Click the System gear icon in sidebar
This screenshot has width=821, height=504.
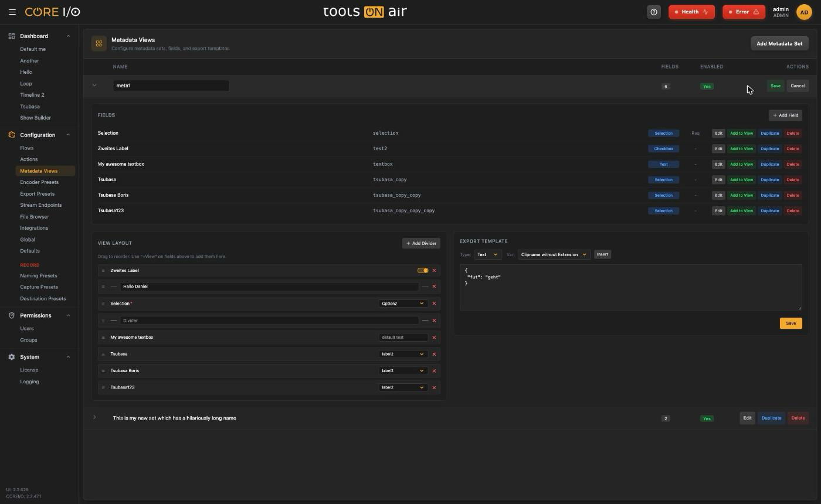coord(11,357)
